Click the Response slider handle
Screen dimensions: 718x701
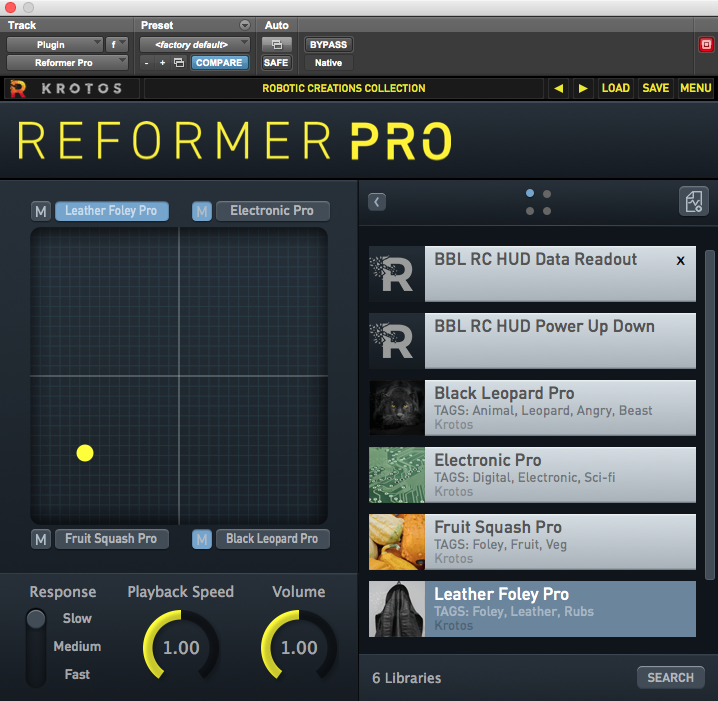[36, 619]
